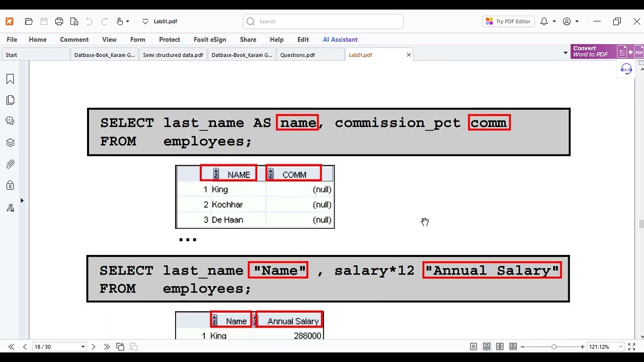Switch to Semi structured data.pdf tab
The image size is (644, 362).
pyautogui.click(x=173, y=55)
